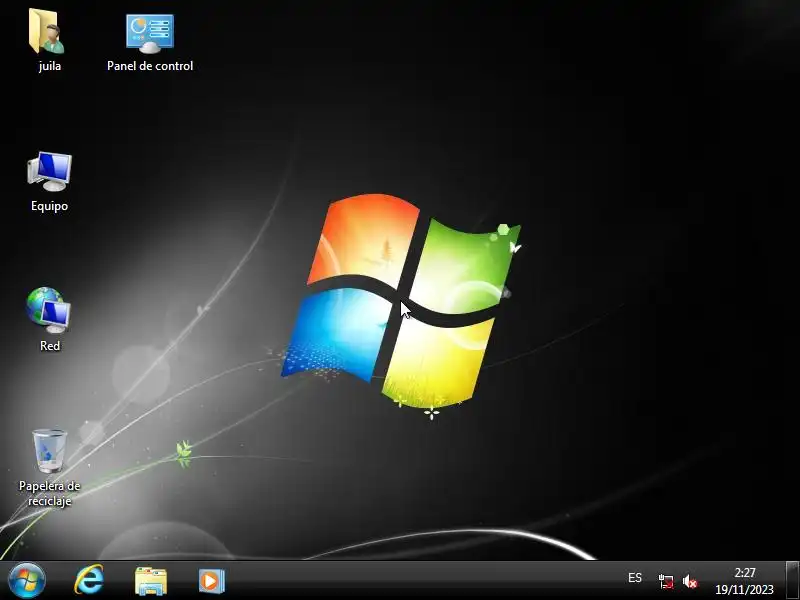
Task: Launch Windows Media Player from the taskbar
Action: (211, 581)
